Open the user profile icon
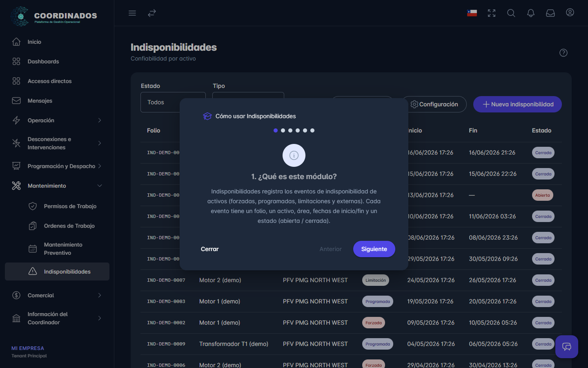Screen dimensions: 588x368 click(x=570, y=13)
